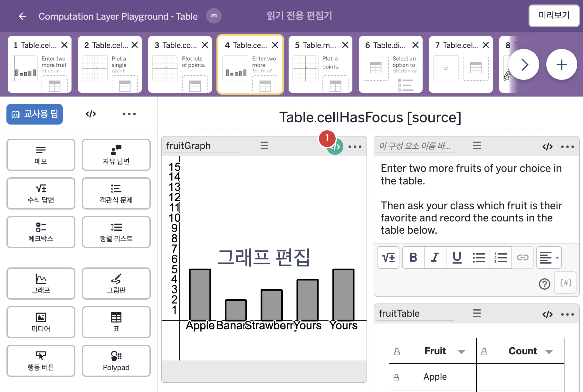This screenshot has width=583, height=392.
Task: Edit the slide title Table.cellHasFocus [source]
Action: click(x=370, y=117)
